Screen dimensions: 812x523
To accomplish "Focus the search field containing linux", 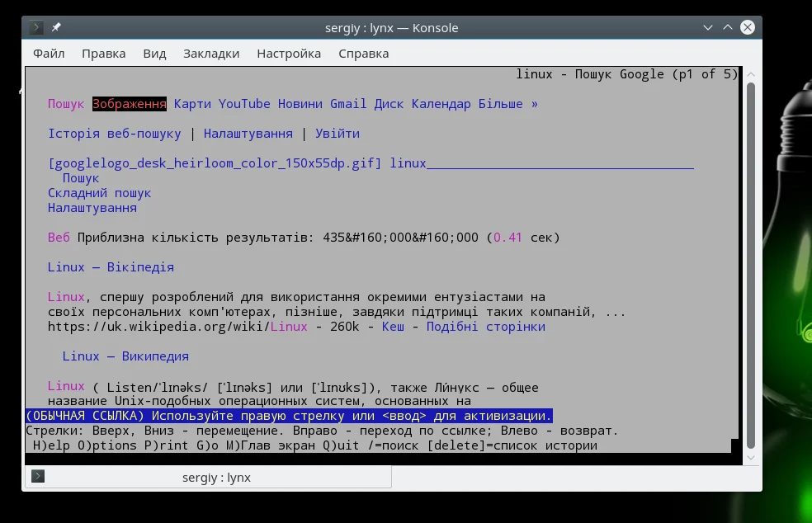I will (x=541, y=163).
